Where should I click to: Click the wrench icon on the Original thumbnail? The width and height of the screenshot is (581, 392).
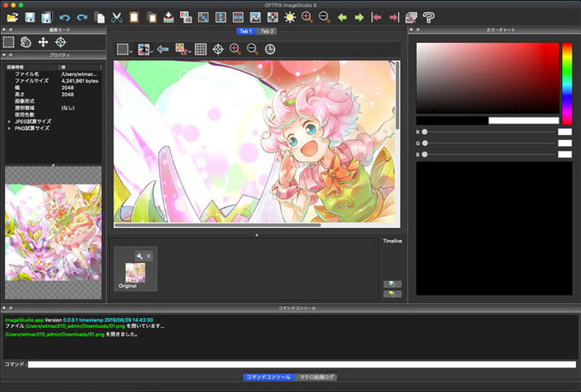pyautogui.click(x=138, y=256)
